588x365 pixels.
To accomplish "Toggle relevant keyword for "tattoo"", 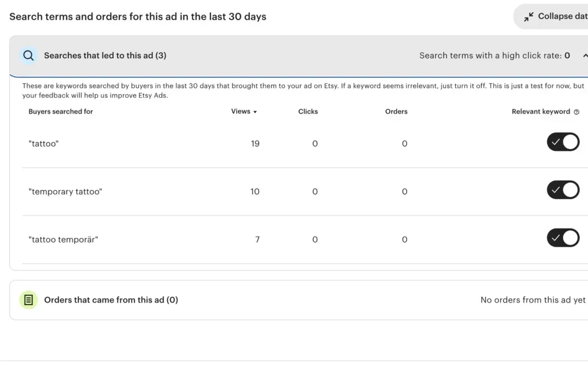I will point(563,142).
